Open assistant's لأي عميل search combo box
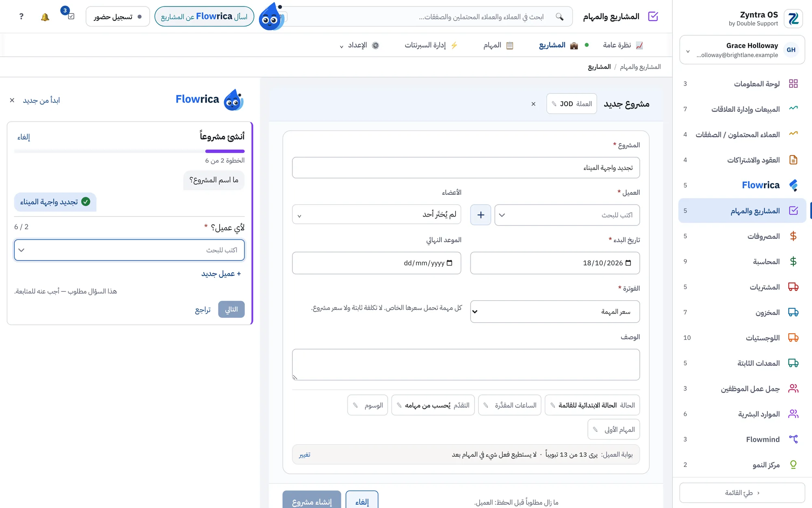 tap(129, 250)
